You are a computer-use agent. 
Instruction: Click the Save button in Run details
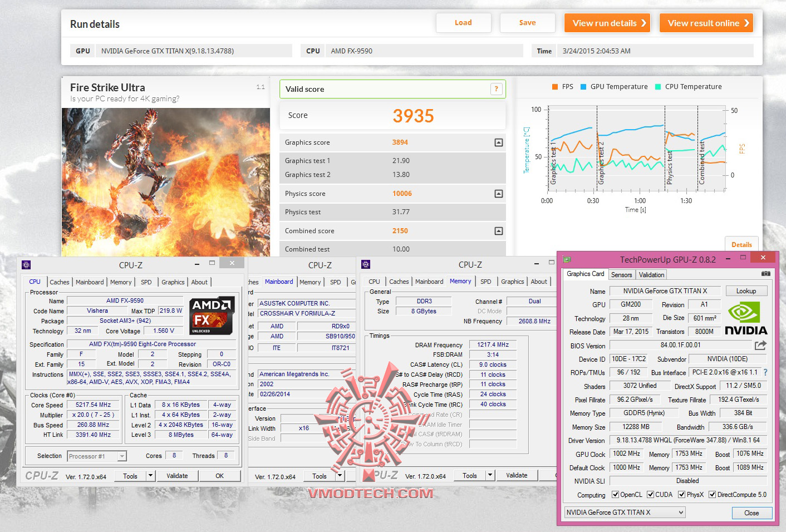(x=527, y=23)
